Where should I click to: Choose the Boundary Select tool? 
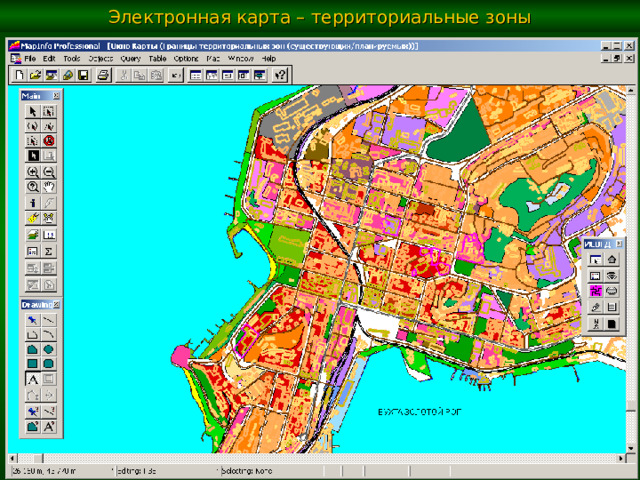point(33,141)
